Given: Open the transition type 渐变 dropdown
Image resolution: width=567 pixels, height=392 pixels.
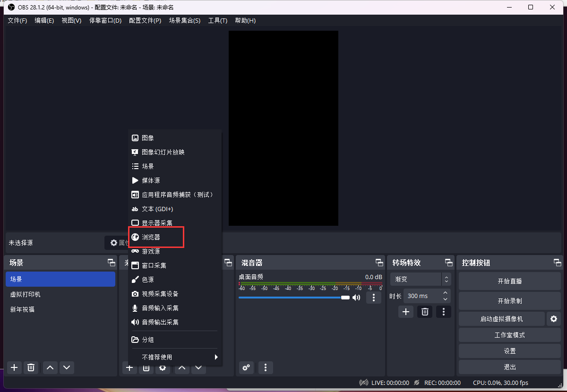Looking at the screenshot, I should coord(420,279).
